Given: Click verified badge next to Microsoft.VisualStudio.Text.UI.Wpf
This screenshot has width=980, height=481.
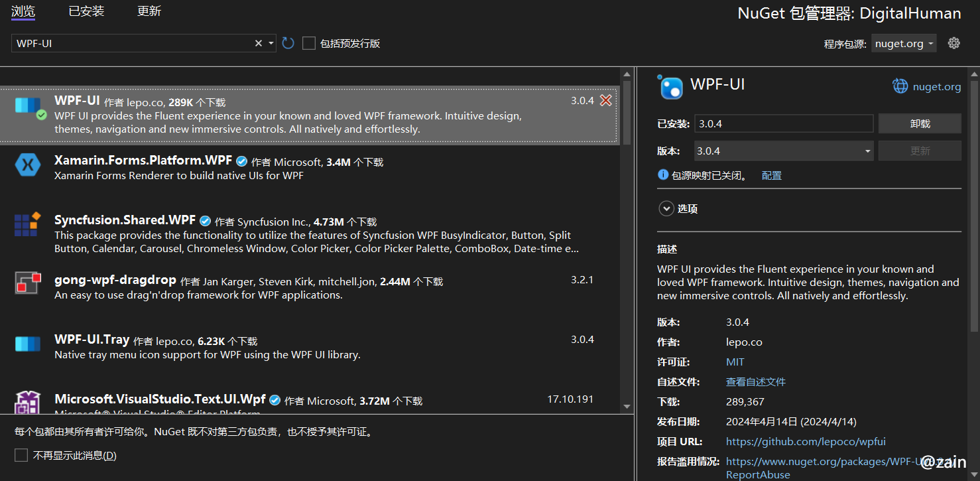Looking at the screenshot, I should coord(275,400).
